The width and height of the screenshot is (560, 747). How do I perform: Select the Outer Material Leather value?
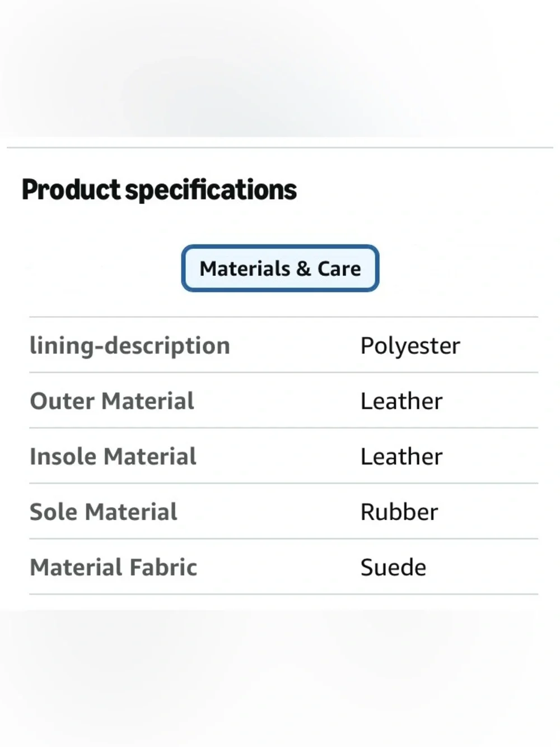(x=401, y=401)
